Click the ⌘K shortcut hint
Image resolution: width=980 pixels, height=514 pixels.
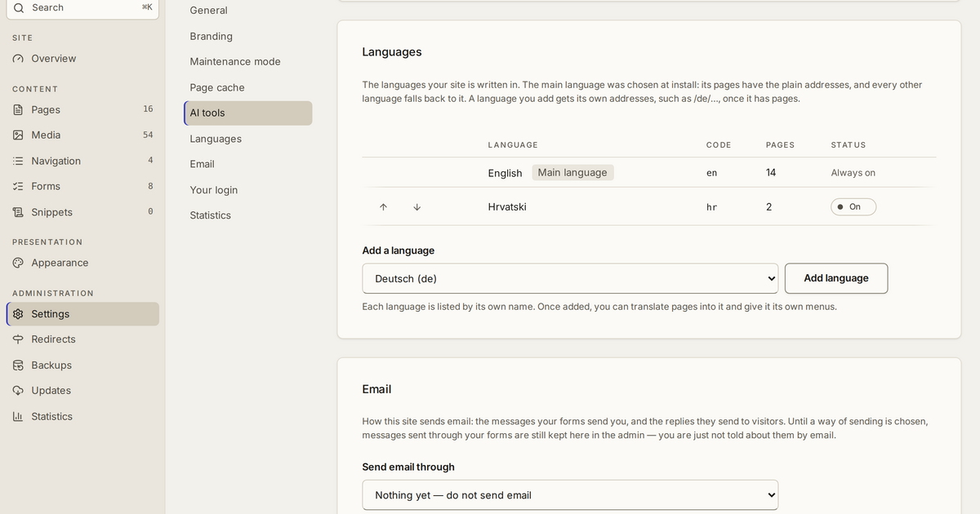point(147,7)
